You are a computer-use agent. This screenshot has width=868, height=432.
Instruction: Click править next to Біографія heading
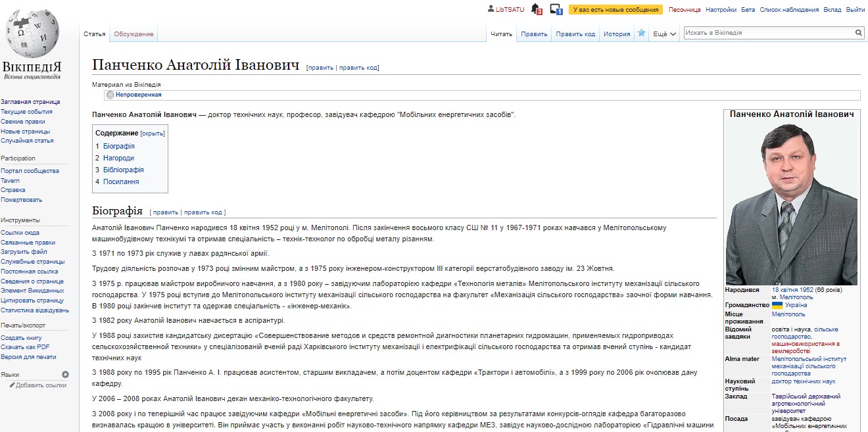coord(166,212)
